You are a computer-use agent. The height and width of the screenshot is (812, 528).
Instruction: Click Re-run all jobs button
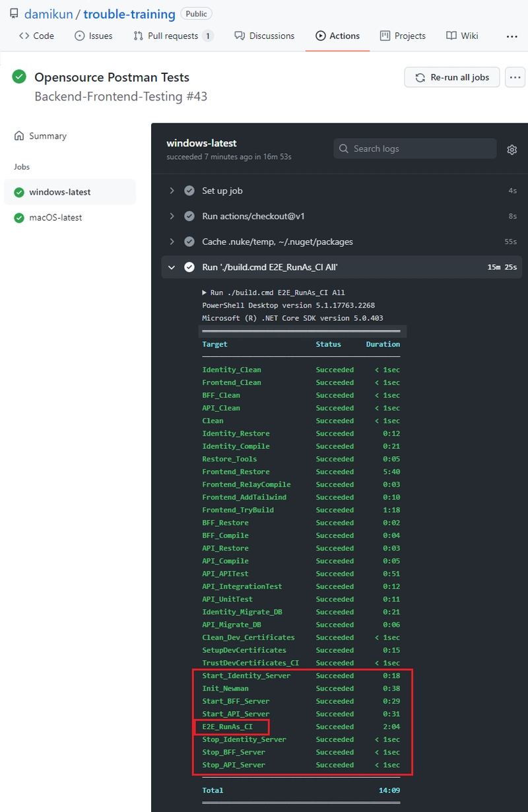pyautogui.click(x=452, y=77)
